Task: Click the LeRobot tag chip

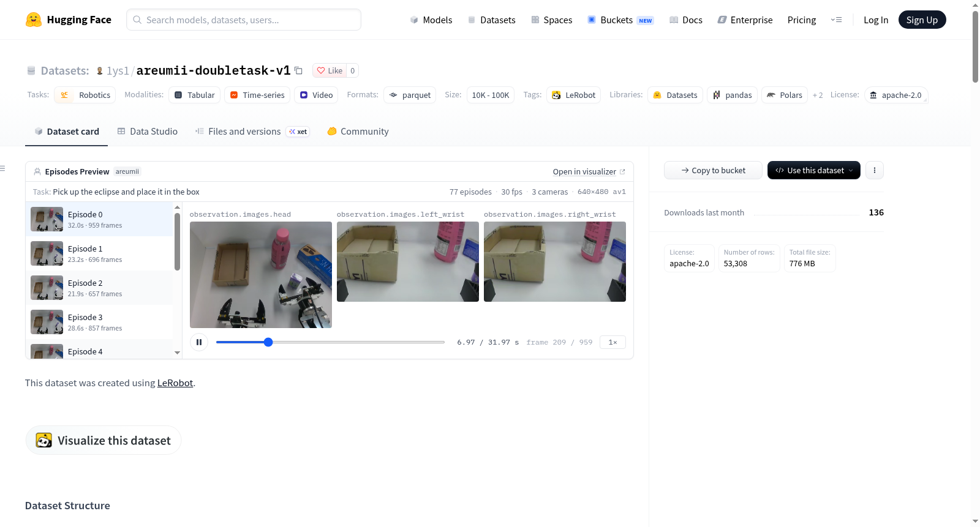Action: coord(573,95)
